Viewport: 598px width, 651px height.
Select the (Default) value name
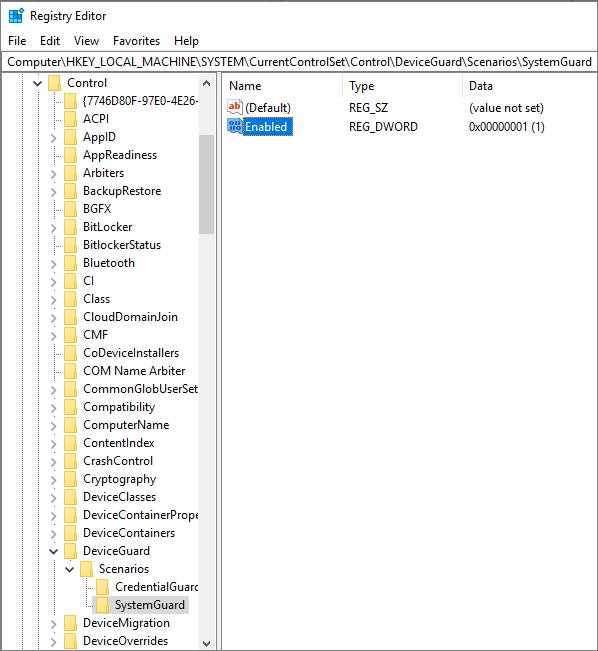coord(268,108)
